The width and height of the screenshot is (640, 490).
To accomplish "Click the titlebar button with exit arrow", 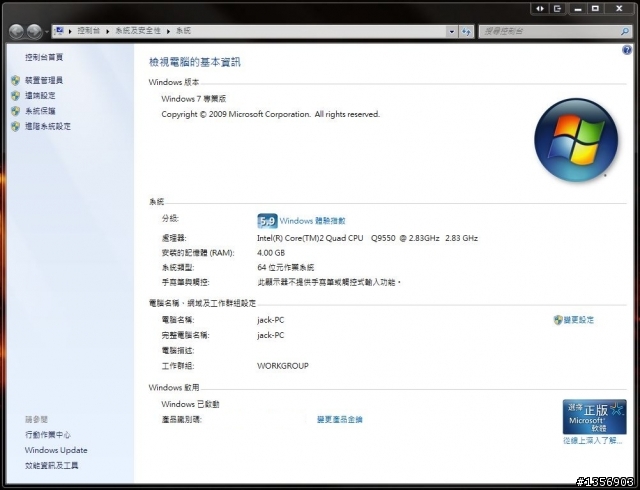I will pos(557,9).
